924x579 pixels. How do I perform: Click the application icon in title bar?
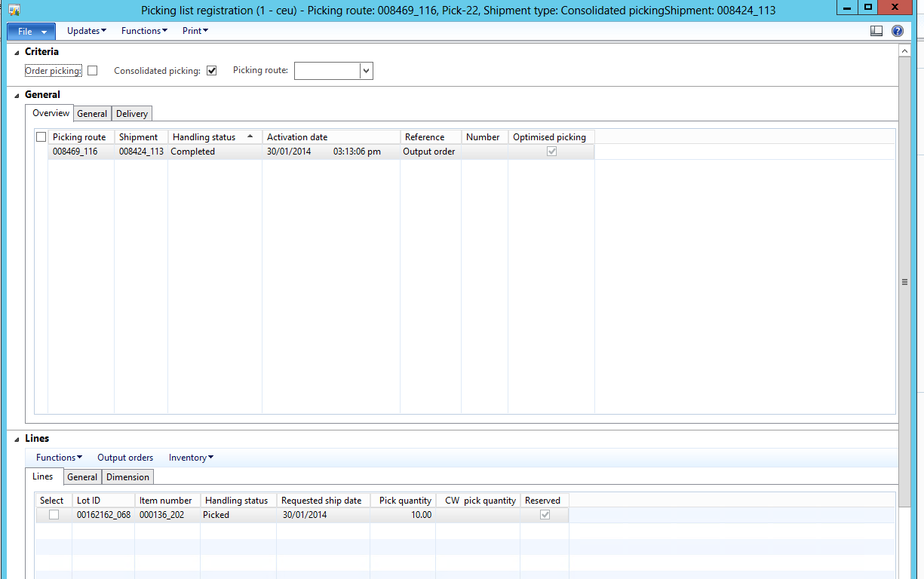pyautogui.click(x=14, y=10)
